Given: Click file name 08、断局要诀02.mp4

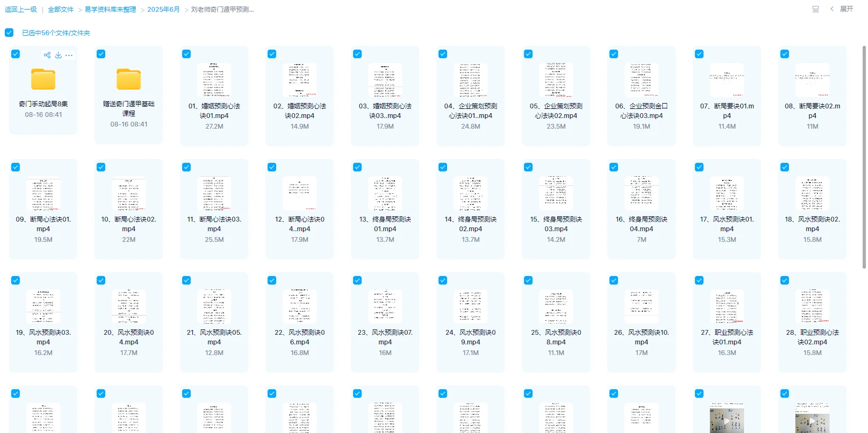Looking at the screenshot, I should pos(812,111).
